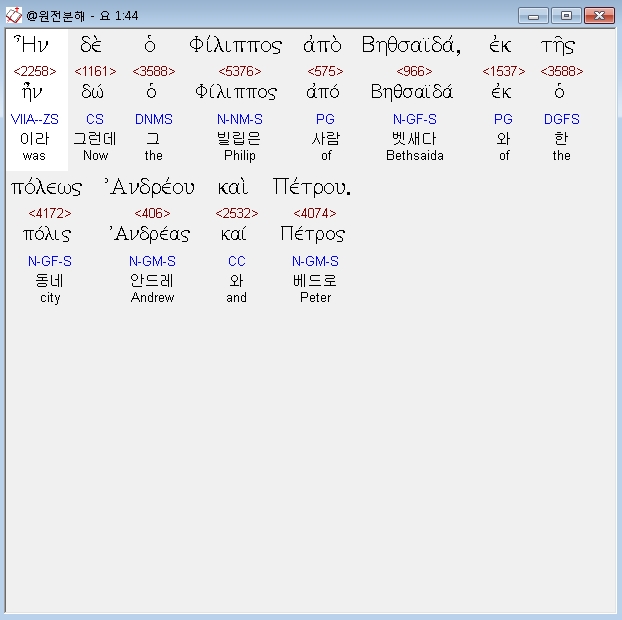Select the Greek word δὲ

tap(91, 44)
